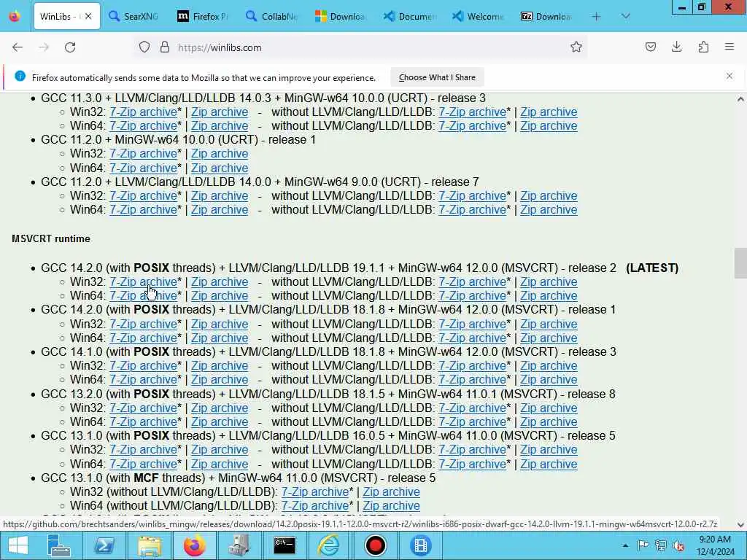Select the MSVCRT runtime heading text
This screenshot has height=560, width=747.
click(x=51, y=238)
